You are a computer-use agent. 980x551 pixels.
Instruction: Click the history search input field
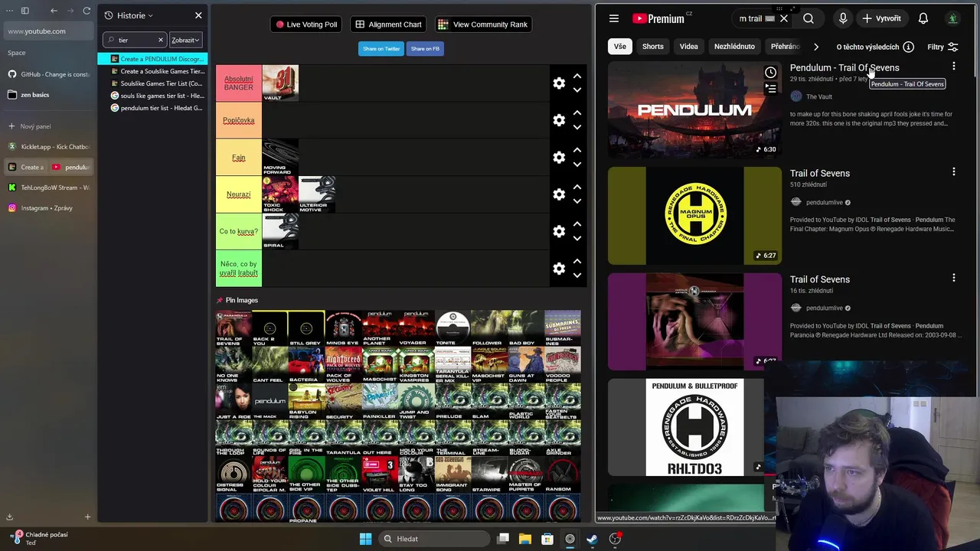click(134, 40)
